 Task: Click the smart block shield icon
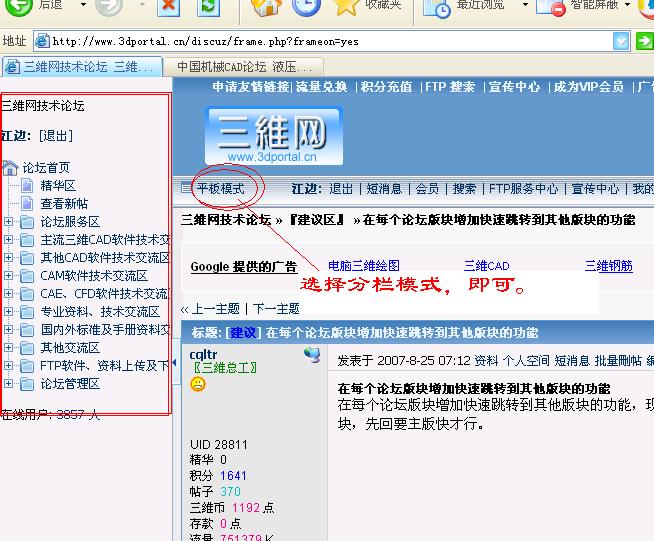point(551,8)
